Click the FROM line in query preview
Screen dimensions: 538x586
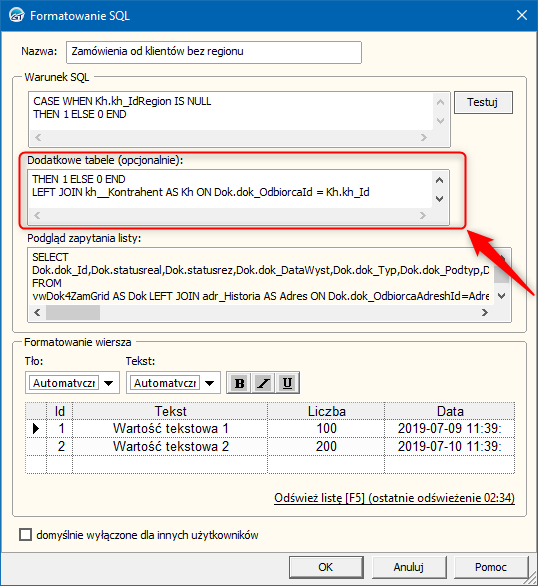pyautogui.click(x=47, y=283)
